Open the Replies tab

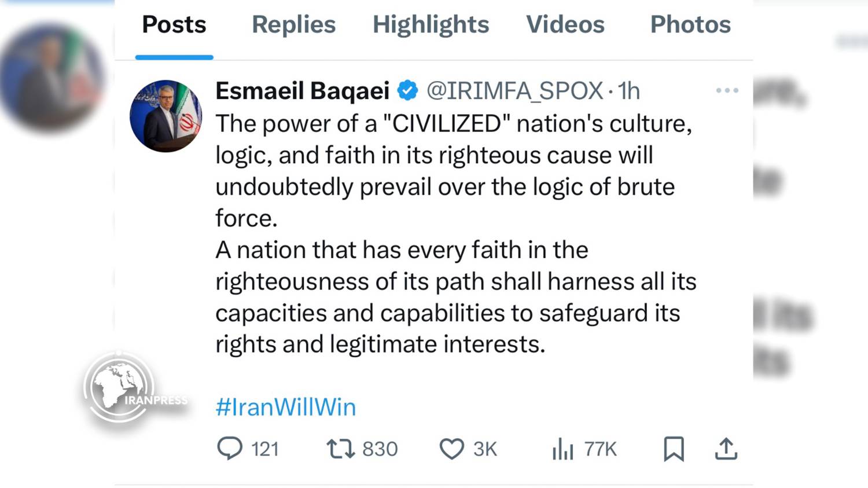pos(293,25)
